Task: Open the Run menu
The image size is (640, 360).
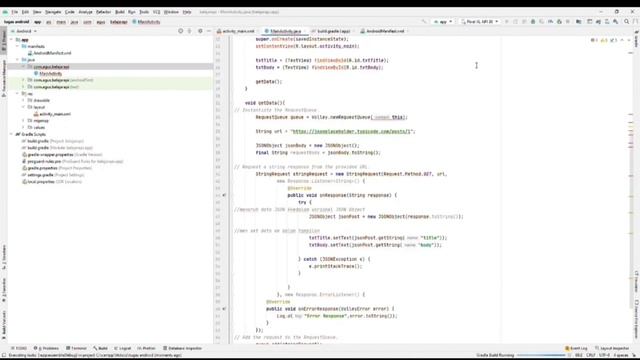Action: (131, 12)
